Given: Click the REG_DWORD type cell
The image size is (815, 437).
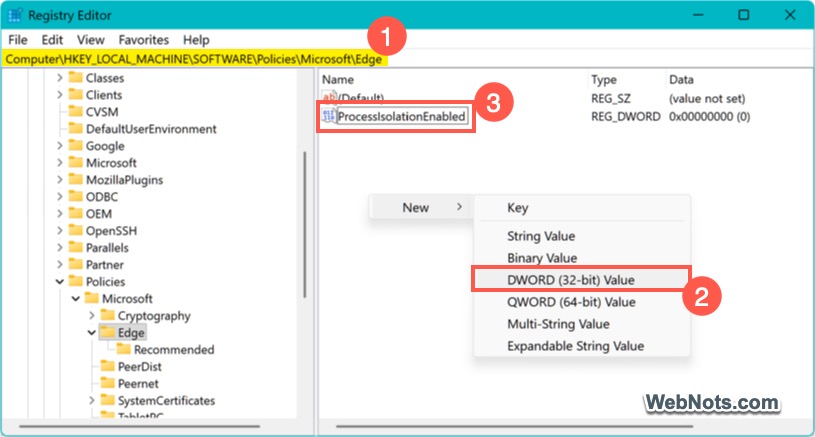Looking at the screenshot, I should pyautogui.click(x=625, y=116).
